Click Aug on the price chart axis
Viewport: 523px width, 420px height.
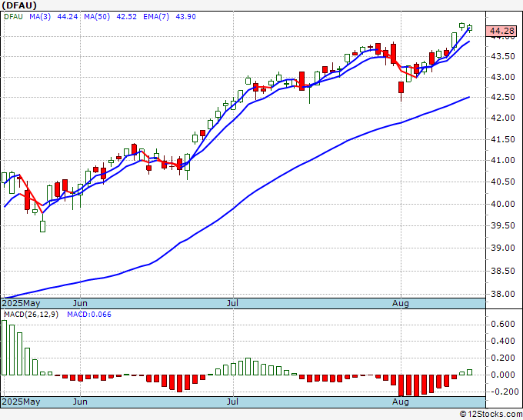tap(401, 303)
